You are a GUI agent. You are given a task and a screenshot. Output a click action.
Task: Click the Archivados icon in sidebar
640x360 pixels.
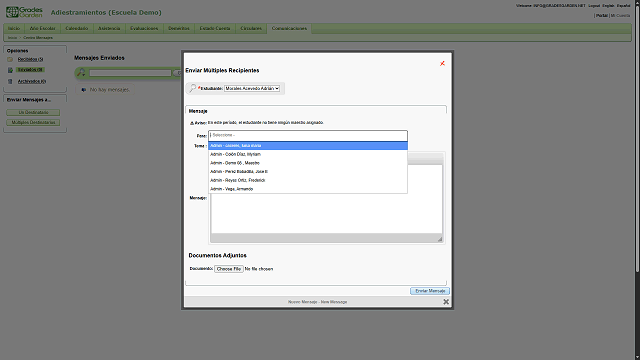point(10,81)
